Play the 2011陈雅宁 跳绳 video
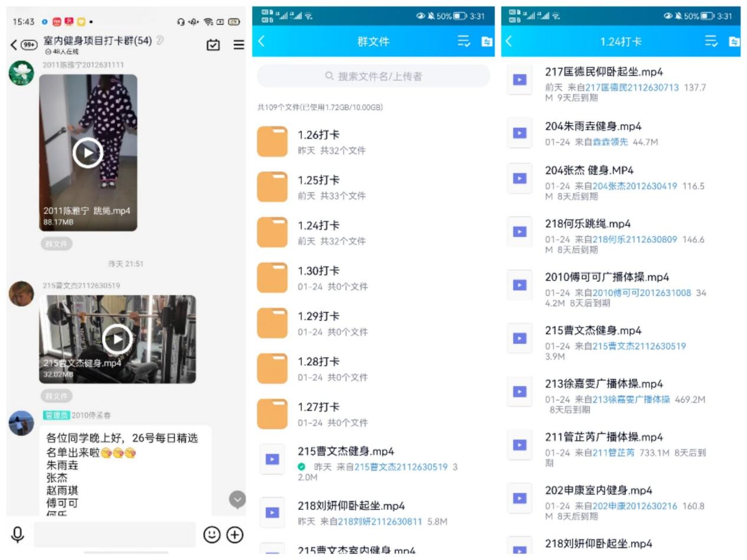This screenshot has width=747, height=560. click(x=88, y=152)
